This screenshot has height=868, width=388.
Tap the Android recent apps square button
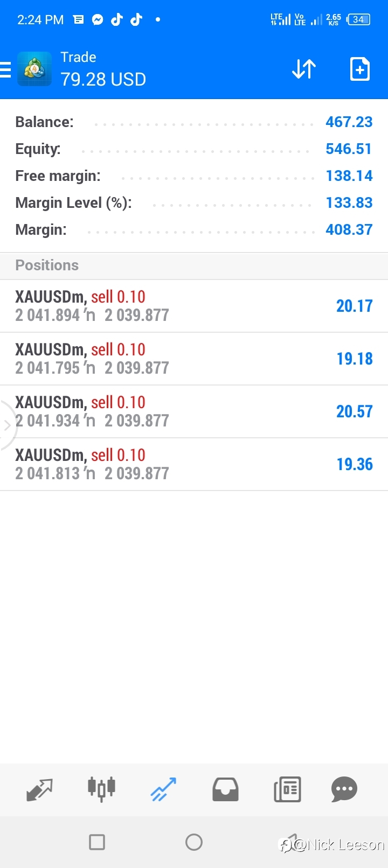(x=97, y=842)
